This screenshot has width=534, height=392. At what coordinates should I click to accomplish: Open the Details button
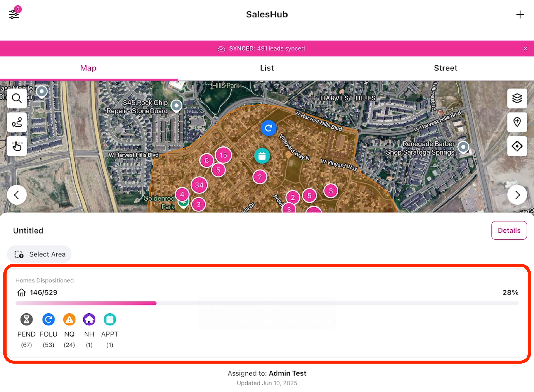pyautogui.click(x=509, y=230)
